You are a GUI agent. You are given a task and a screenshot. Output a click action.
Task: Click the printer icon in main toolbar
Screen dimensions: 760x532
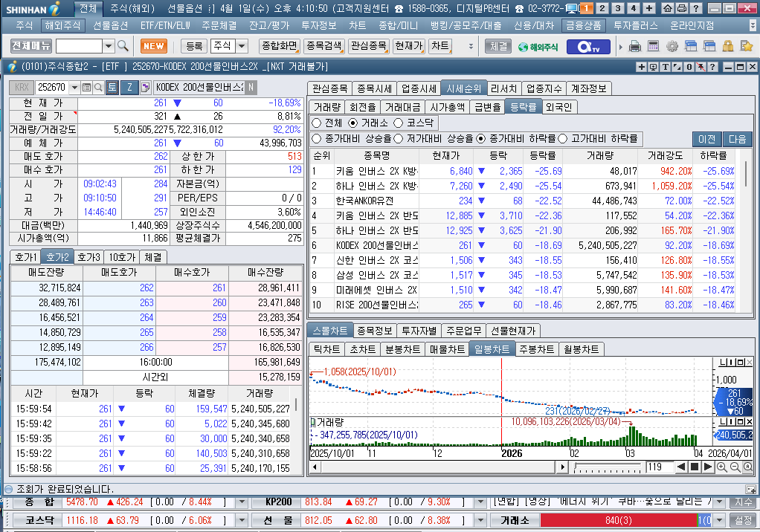coord(635,47)
